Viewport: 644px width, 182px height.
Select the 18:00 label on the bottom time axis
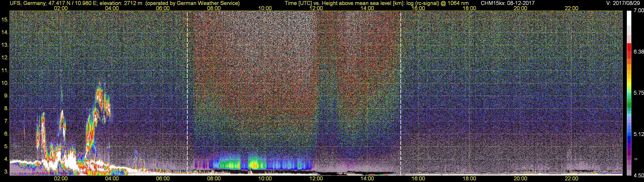(469, 179)
